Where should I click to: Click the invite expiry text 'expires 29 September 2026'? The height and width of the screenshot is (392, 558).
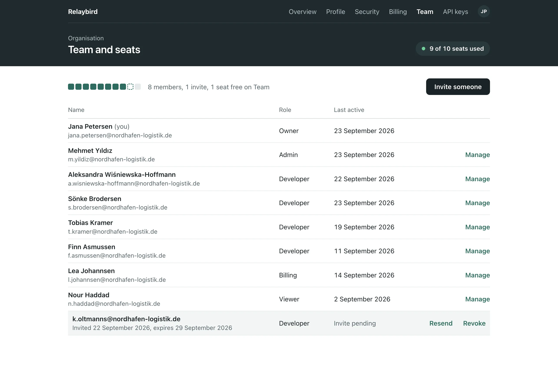coord(192,328)
